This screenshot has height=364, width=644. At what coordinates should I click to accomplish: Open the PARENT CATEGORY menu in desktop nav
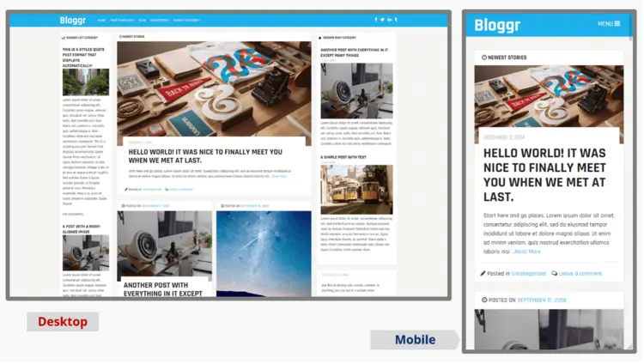click(x=186, y=20)
